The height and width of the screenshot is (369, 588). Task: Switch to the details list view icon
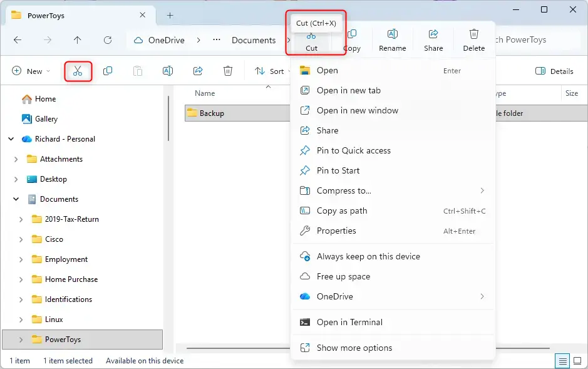click(x=562, y=361)
